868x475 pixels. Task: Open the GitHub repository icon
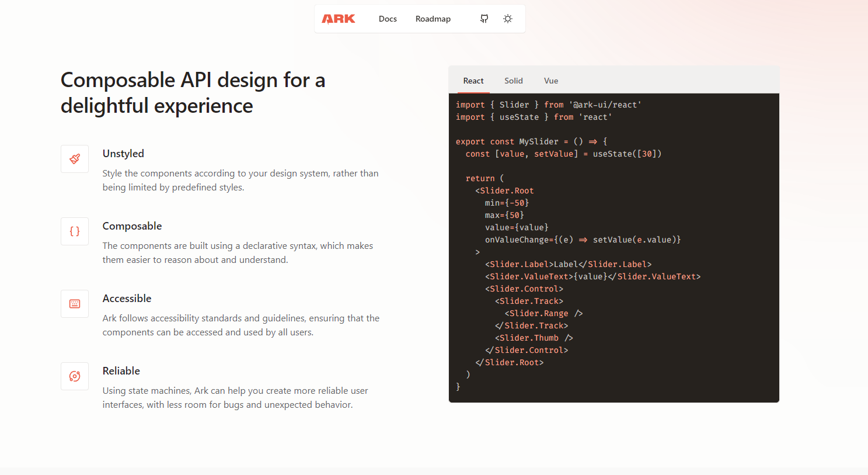click(x=484, y=19)
